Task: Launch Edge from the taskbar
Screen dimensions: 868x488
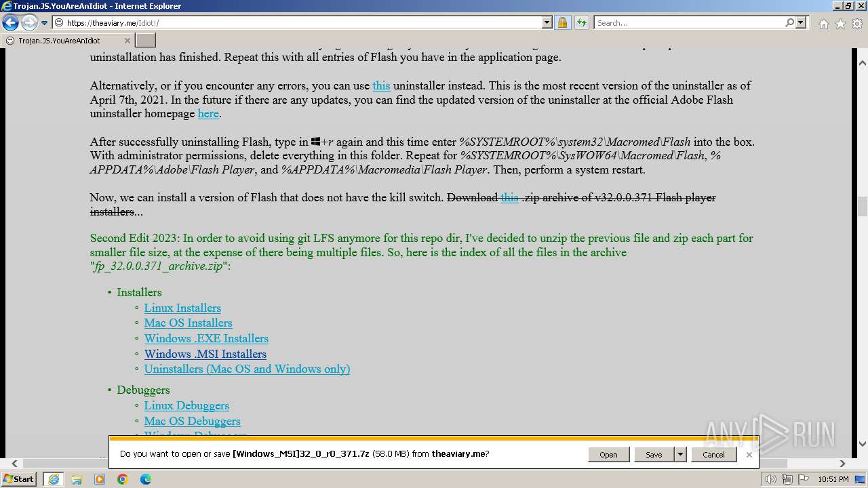Action: point(146,479)
